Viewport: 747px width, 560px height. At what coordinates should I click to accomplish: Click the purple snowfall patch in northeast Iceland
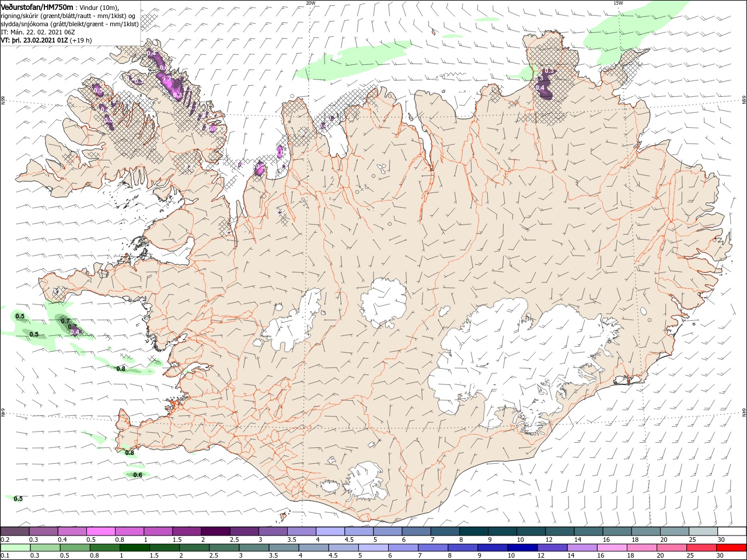tap(545, 83)
